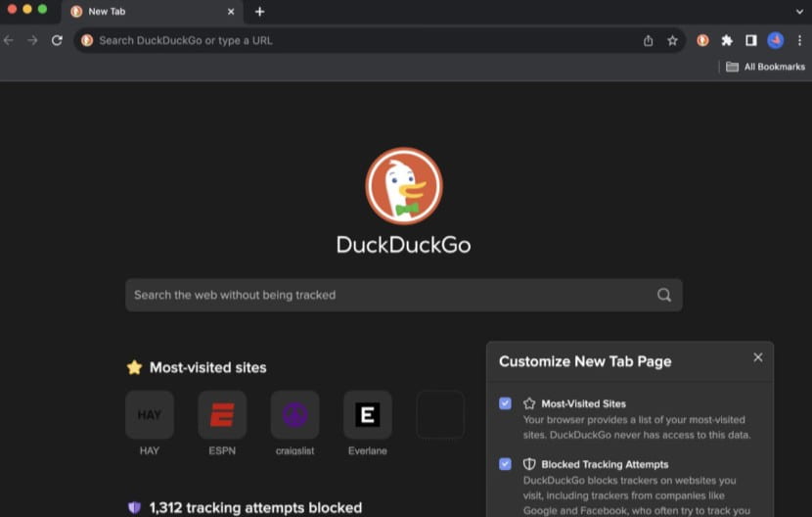Click the empty fifth site tile
This screenshot has height=517, width=812.
click(x=440, y=415)
